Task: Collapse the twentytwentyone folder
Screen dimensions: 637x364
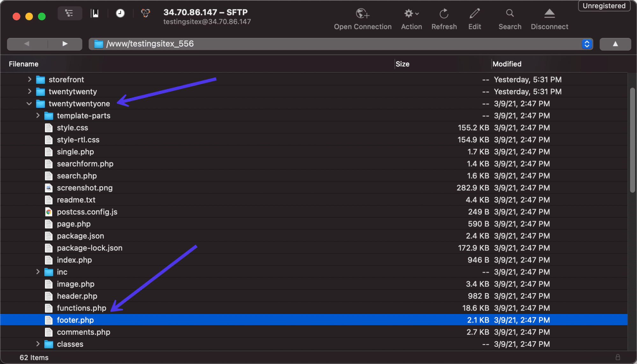Action: coord(29,104)
